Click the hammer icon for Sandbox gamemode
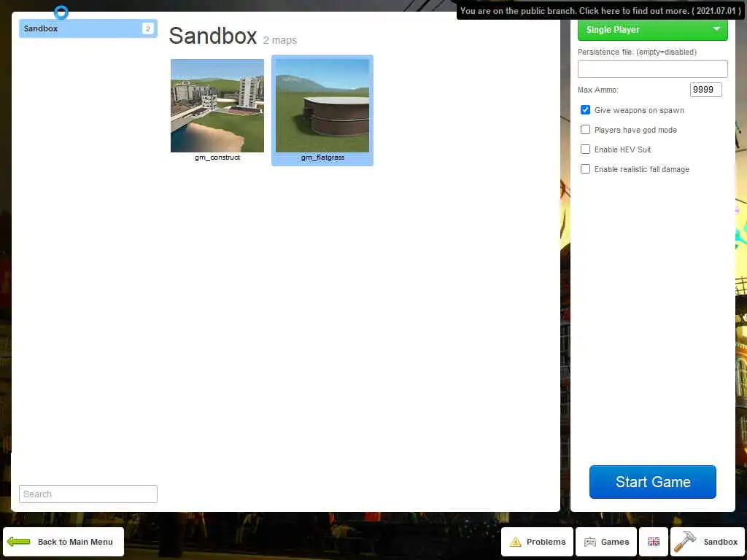This screenshot has width=747, height=560. coord(685,542)
